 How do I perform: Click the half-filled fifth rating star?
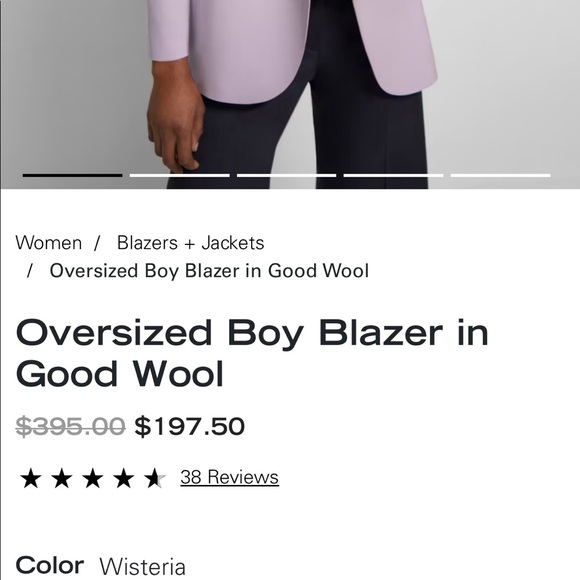tap(155, 478)
